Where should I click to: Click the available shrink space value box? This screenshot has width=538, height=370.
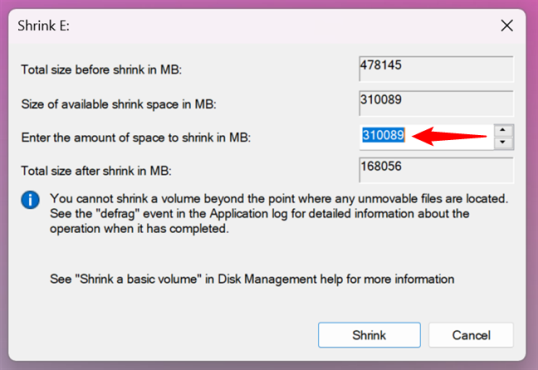click(x=436, y=103)
